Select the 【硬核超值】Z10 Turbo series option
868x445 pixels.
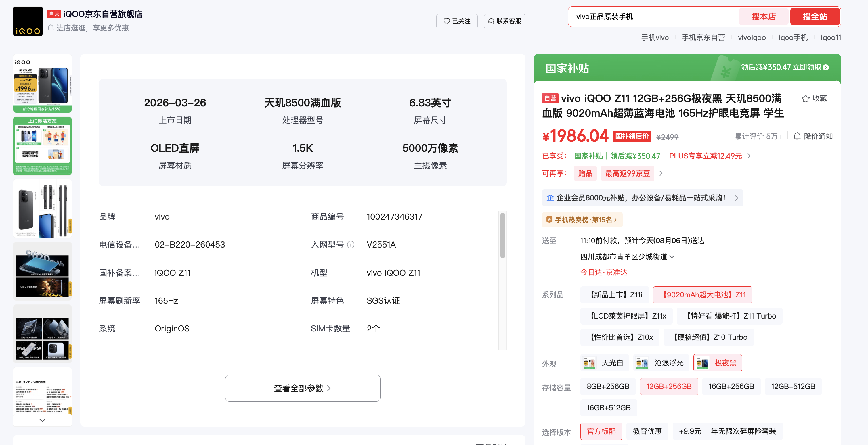click(709, 337)
